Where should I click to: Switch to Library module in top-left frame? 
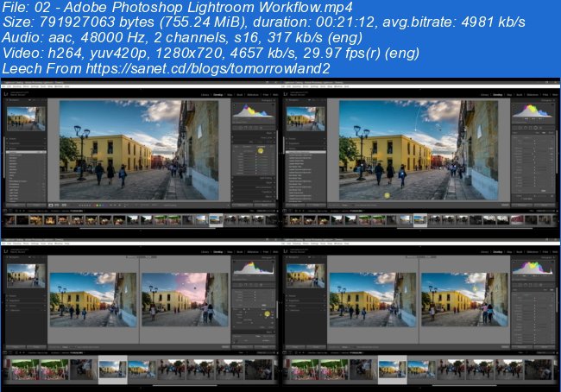click(x=205, y=95)
